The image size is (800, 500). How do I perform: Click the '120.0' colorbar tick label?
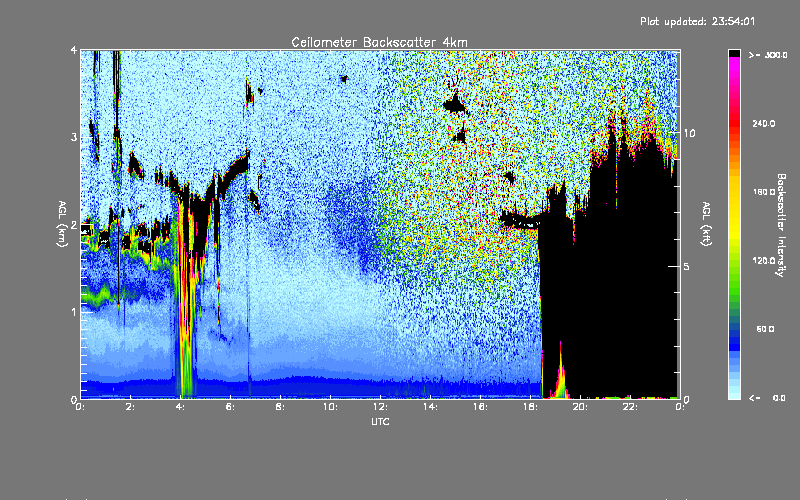coord(764,261)
